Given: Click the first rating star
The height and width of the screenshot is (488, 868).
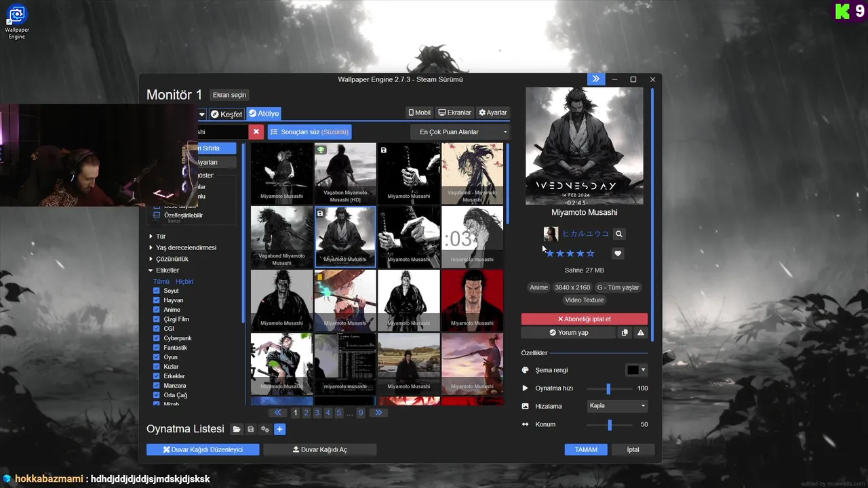Looking at the screenshot, I should click(x=550, y=253).
